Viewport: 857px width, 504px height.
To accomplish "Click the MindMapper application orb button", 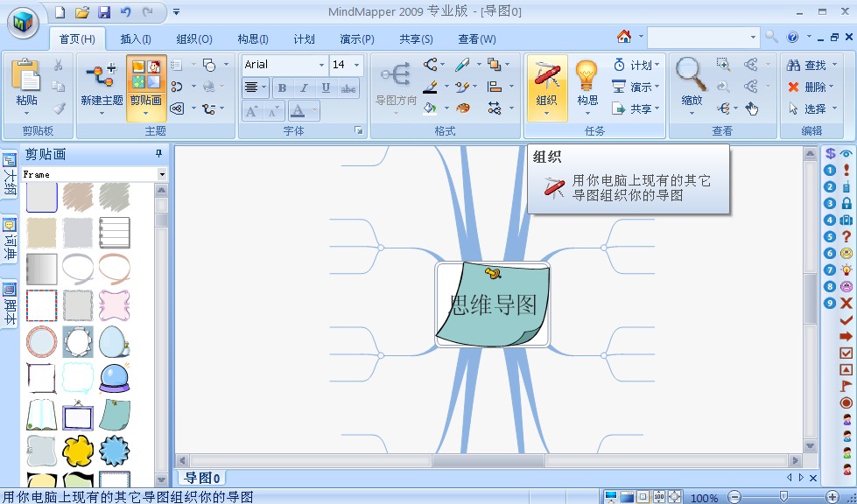I will pos(23,23).
